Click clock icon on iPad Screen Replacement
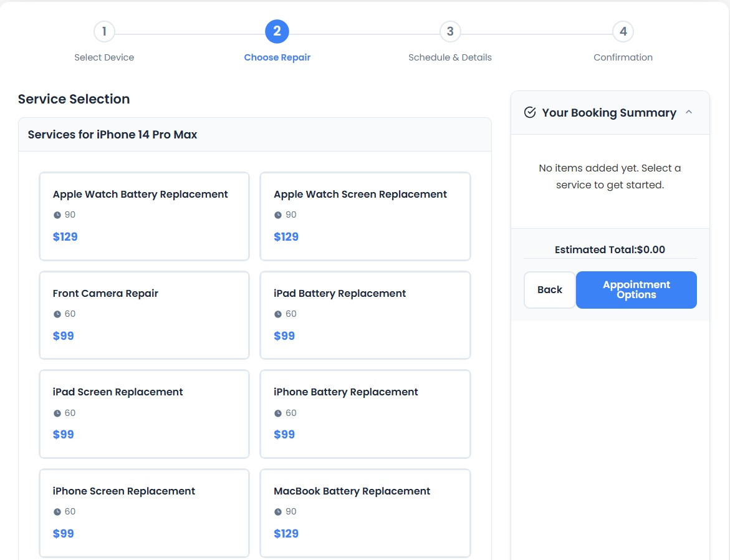 57,413
